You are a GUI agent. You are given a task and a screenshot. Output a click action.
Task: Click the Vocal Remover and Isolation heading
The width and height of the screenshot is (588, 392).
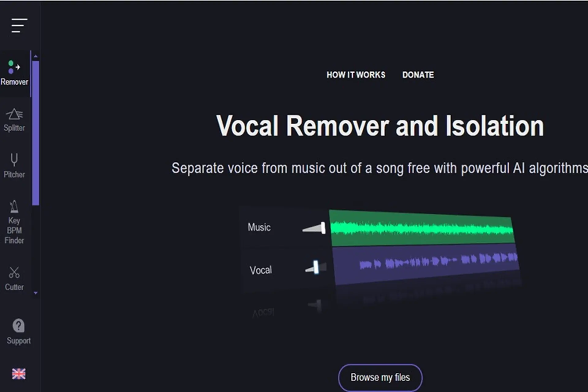(x=380, y=126)
